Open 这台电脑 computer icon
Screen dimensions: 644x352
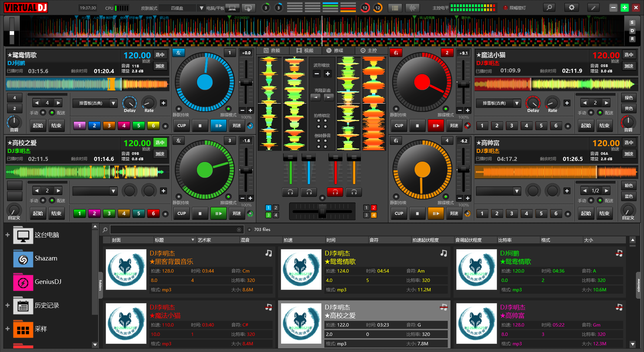click(x=23, y=235)
